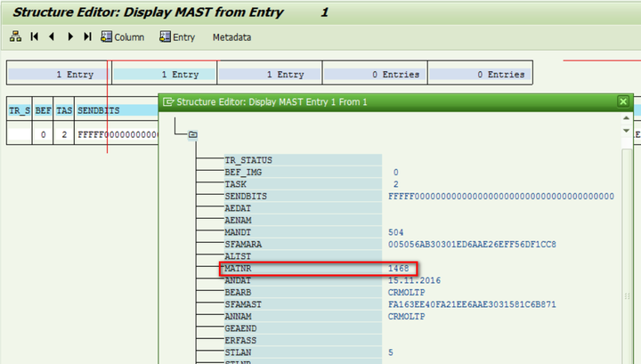641x364 pixels.
Task: Click the ANDAT date 15.11.2016
Action: pos(414,280)
